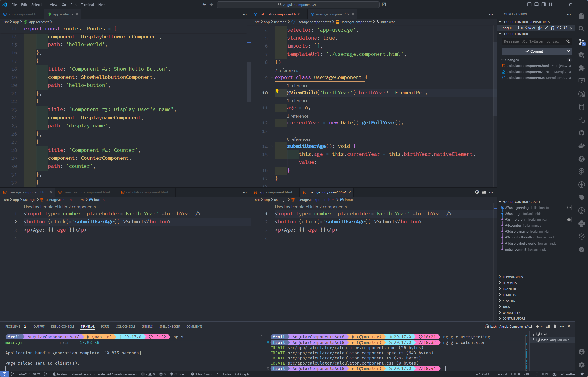This screenshot has width=588, height=377.
Task: Open the Extensions puzzle icon
Action: (581, 68)
